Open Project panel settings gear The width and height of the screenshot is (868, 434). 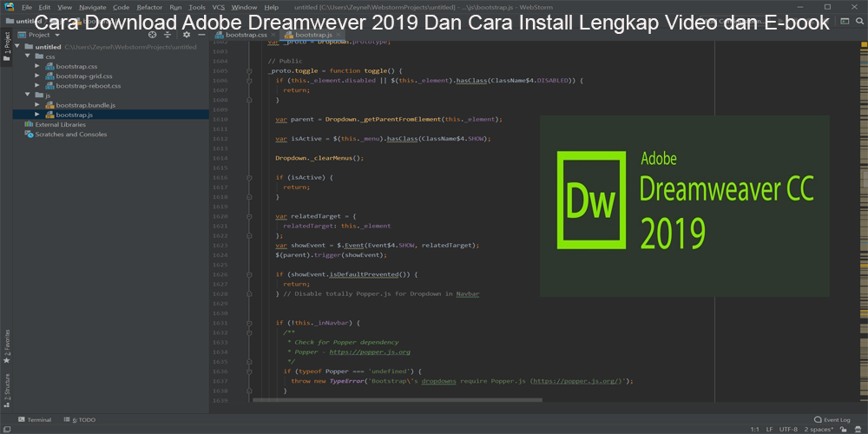tap(187, 35)
